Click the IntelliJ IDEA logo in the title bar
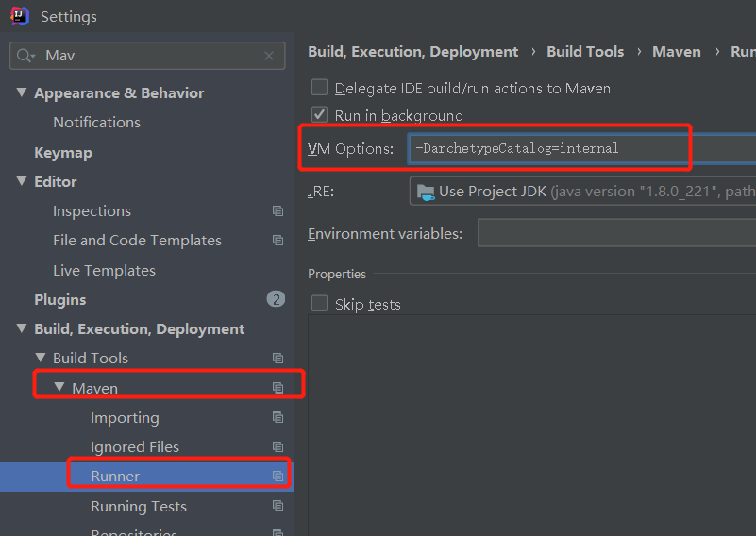Image resolution: width=756 pixels, height=536 pixels. pyautogui.click(x=19, y=16)
